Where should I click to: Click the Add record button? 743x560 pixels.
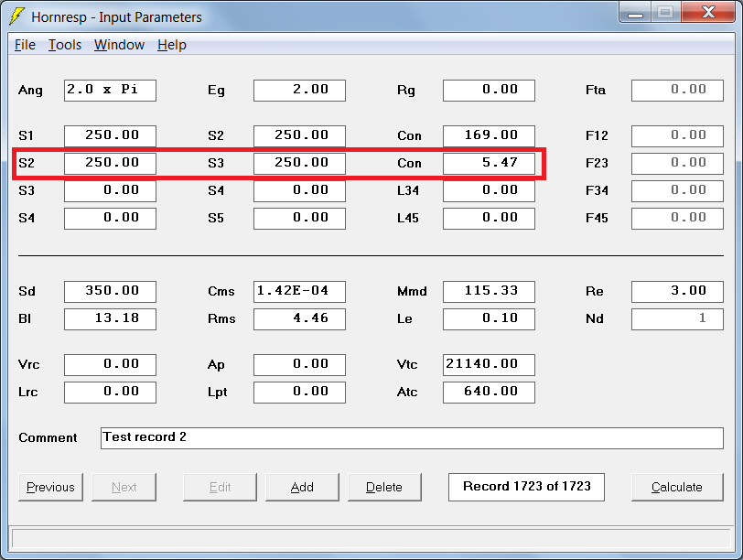pos(302,487)
